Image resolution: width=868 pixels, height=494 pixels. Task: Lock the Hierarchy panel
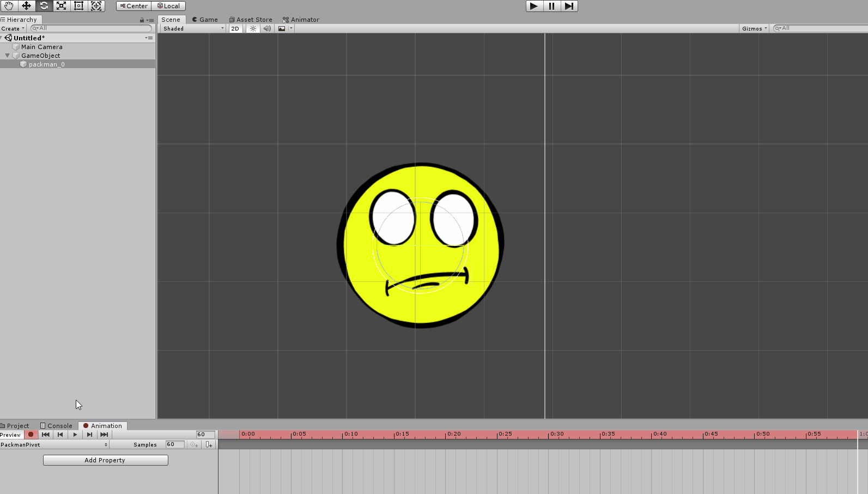point(142,20)
